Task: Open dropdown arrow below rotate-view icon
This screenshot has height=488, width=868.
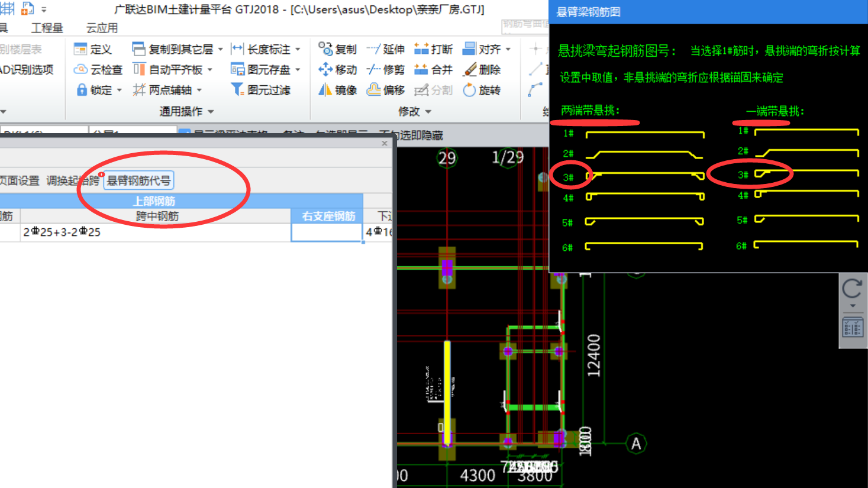Action: pos(853,306)
